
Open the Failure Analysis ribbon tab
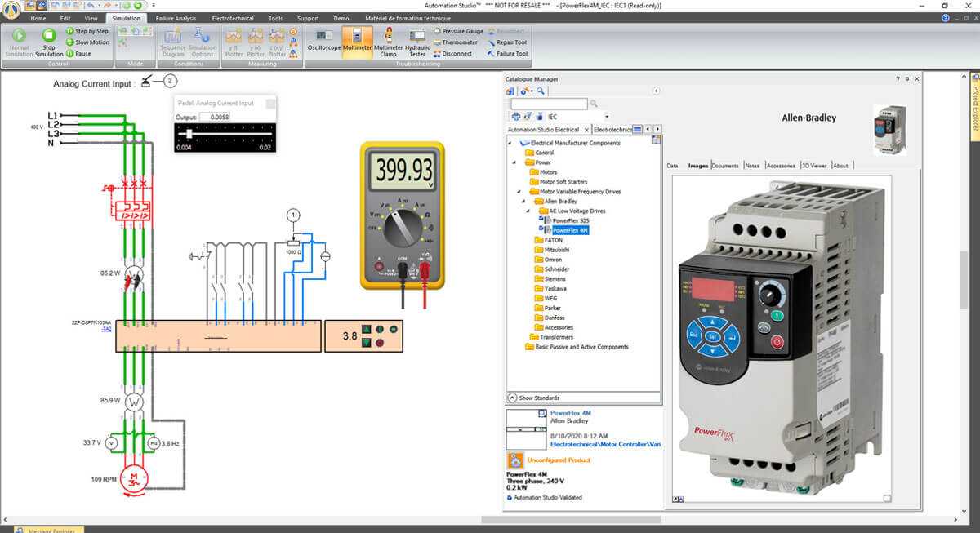click(176, 17)
